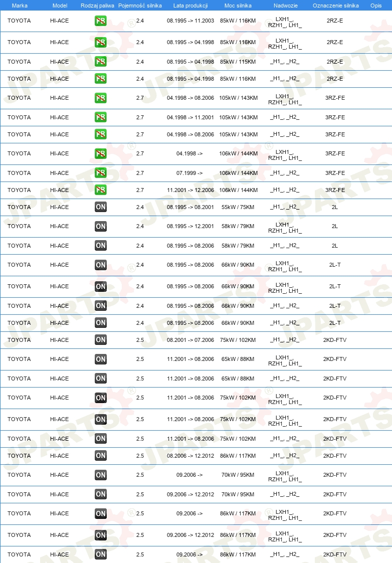392x563 pixels.
Task: Click ON icon for 09.2006 -> 12.2012 70kW row
Action: pyautogui.click(x=101, y=494)
